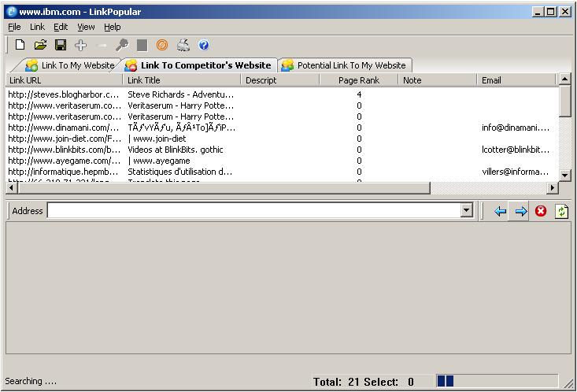
Task: Click the Steve Richards - Adventu title cell
Action: tap(181, 94)
